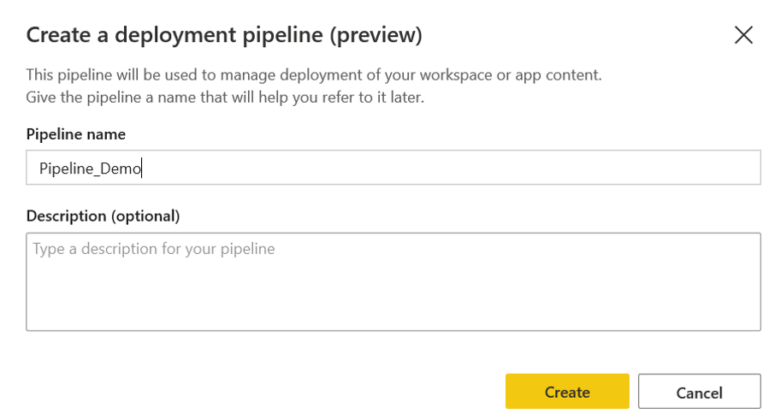Image resolution: width=775 pixels, height=420 pixels.
Task: Close the Create a deployment pipeline dialog
Action: click(743, 36)
